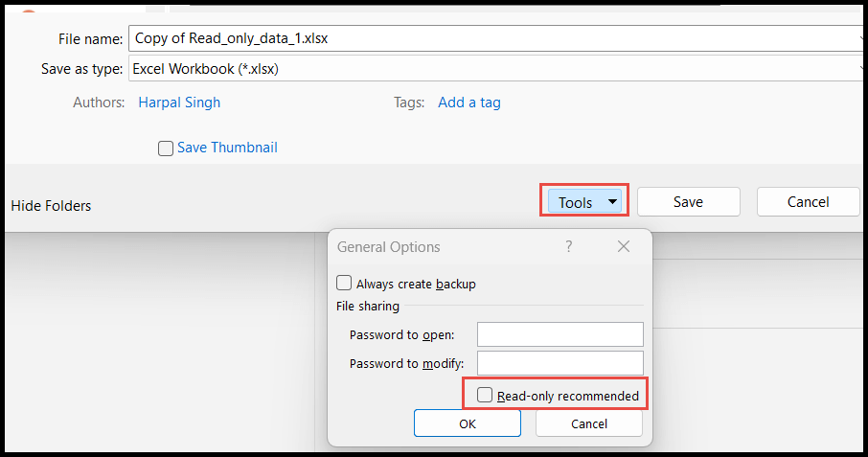
Task: Tick the Read-only recommended checkbox
Action: [x=485, y=395]
